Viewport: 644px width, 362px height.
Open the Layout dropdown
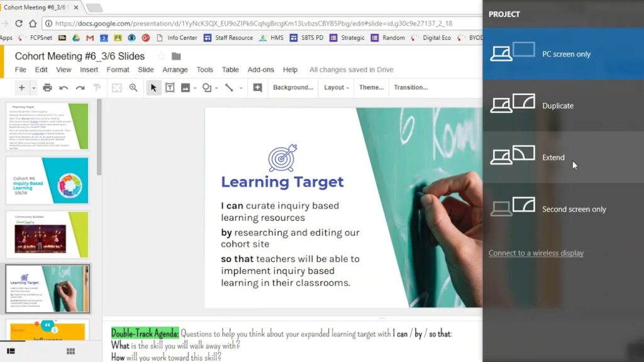(336, 88)
